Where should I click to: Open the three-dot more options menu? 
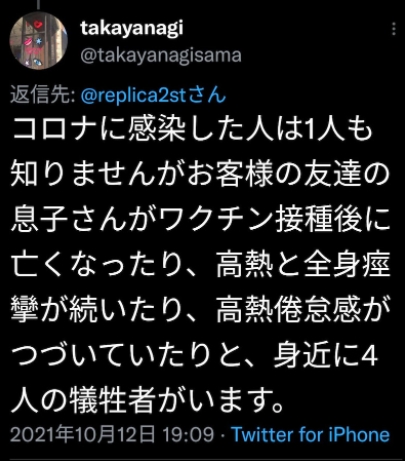(394, 29)
